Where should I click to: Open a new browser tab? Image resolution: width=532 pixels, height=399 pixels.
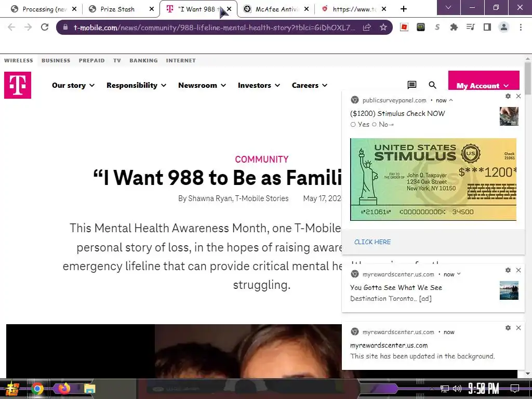coord(403,9)
